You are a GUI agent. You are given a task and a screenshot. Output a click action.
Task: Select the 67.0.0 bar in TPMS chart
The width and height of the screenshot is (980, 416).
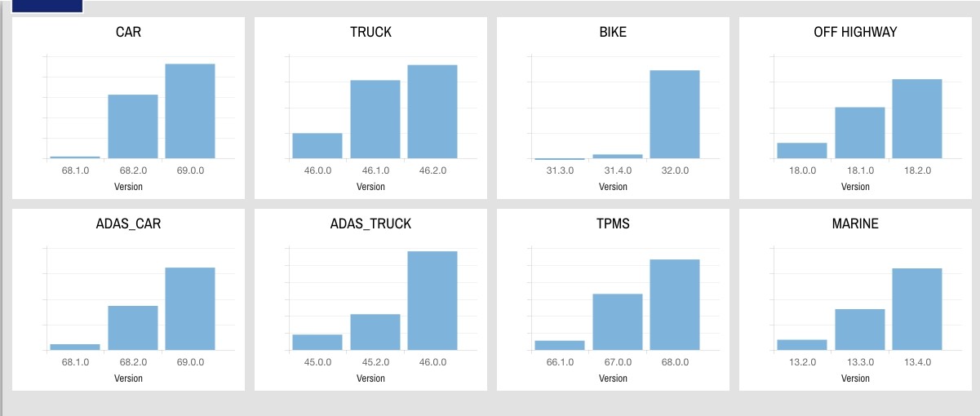(618, 322)
